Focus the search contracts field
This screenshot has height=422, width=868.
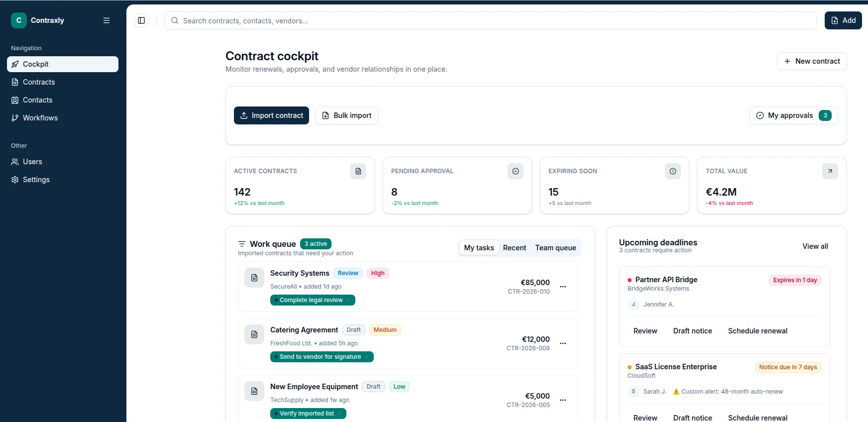[x=490, y=20]
